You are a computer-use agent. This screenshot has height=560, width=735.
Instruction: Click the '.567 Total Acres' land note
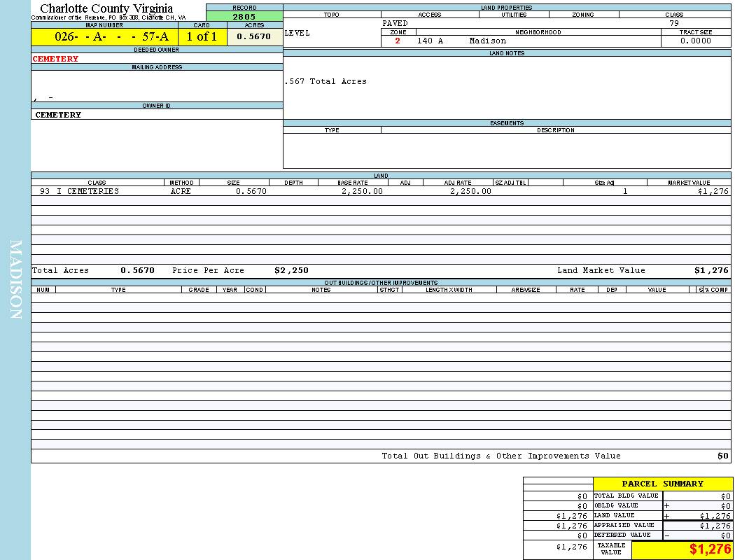pos(325,81)
